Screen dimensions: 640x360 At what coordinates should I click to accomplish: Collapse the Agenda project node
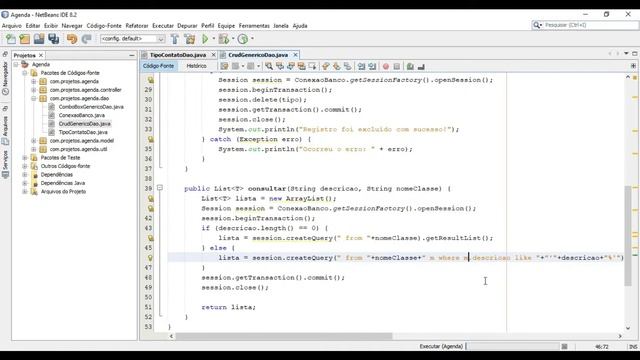(x=16, y=64)
